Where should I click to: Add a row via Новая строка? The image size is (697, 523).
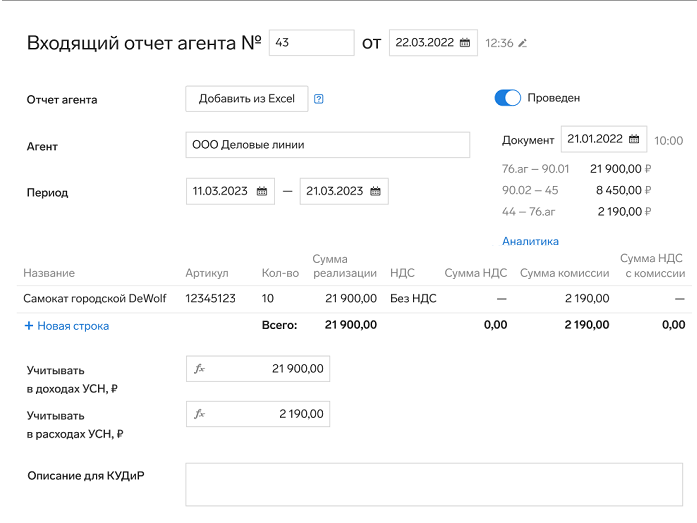[x=66, y=326]
